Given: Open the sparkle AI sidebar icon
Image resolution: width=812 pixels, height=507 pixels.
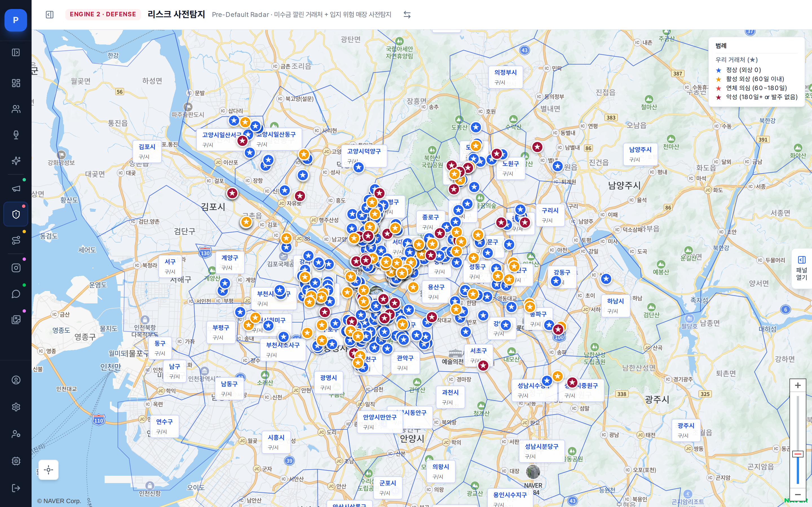Looking at the screenshot, I should tap(16, 161).
